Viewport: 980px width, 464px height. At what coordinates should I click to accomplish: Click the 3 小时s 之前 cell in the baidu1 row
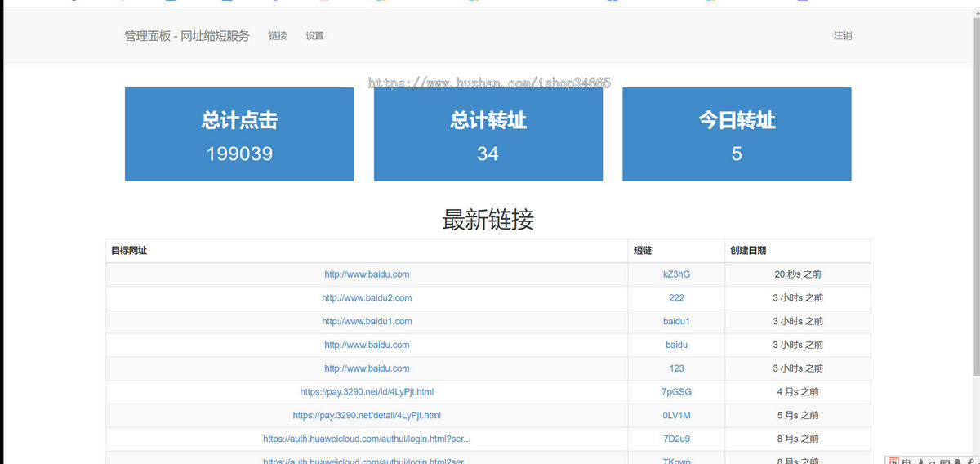[798, 322]
